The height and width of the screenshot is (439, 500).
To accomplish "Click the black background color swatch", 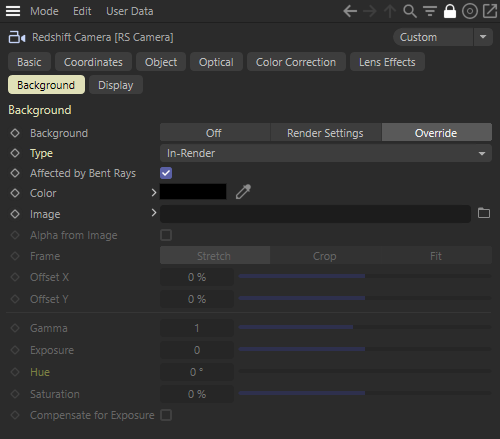I will (193, 192).
